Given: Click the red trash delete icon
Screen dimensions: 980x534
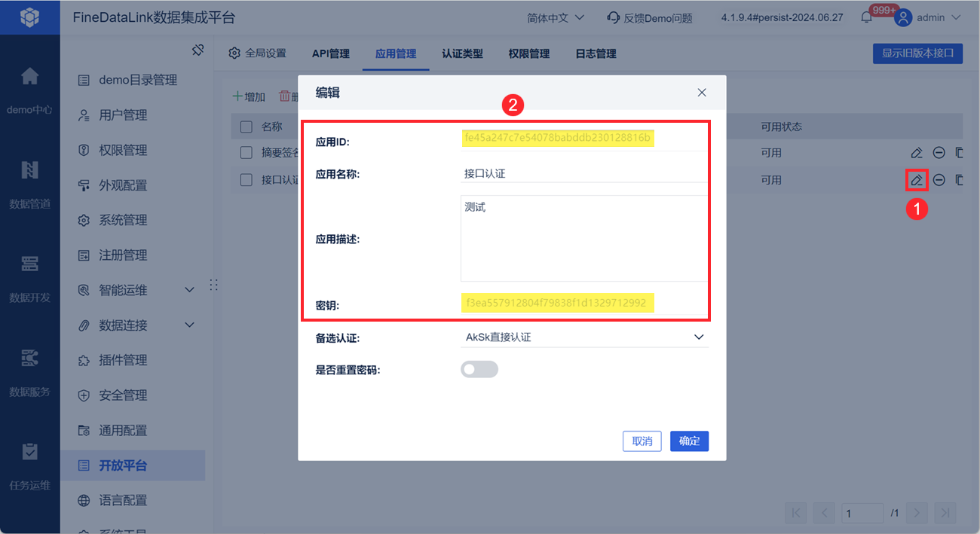Looking at the screenshot, I should point(284,96).
